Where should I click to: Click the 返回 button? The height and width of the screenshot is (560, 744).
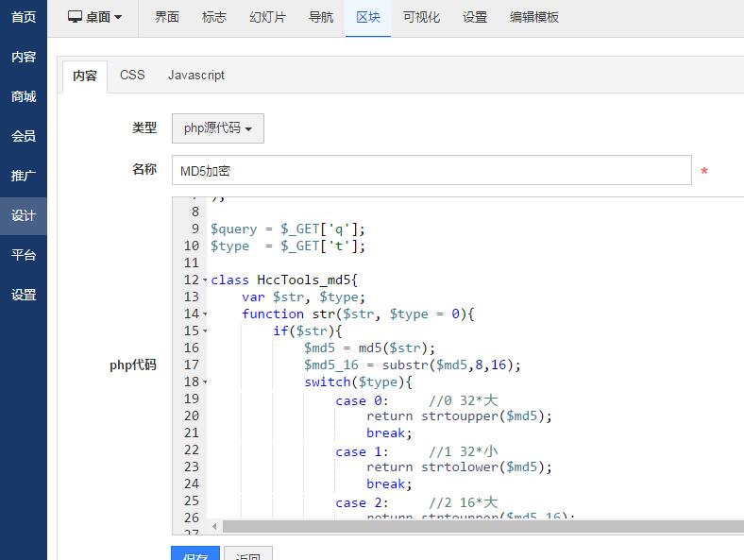(248, 555)
